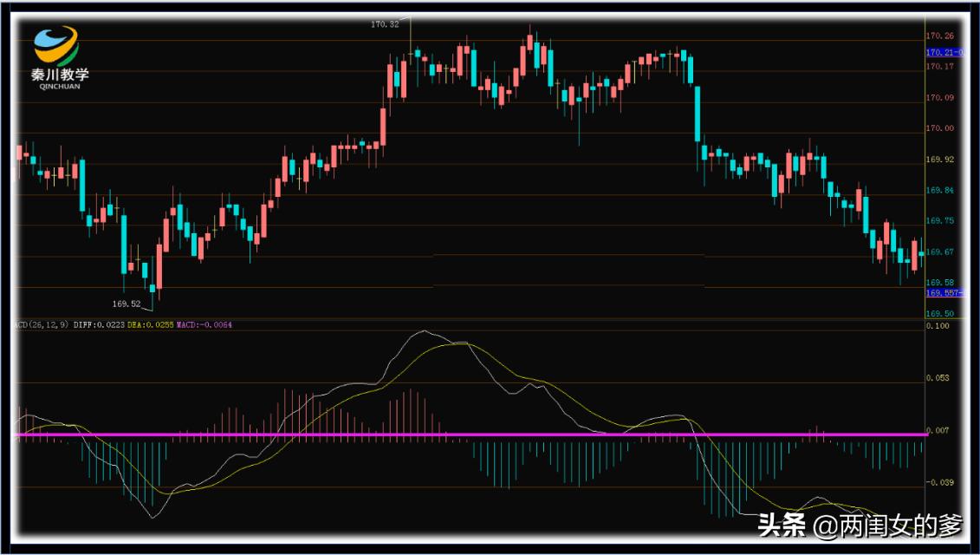Click the DIFF:0.0223 value label

tap(99, 324)
